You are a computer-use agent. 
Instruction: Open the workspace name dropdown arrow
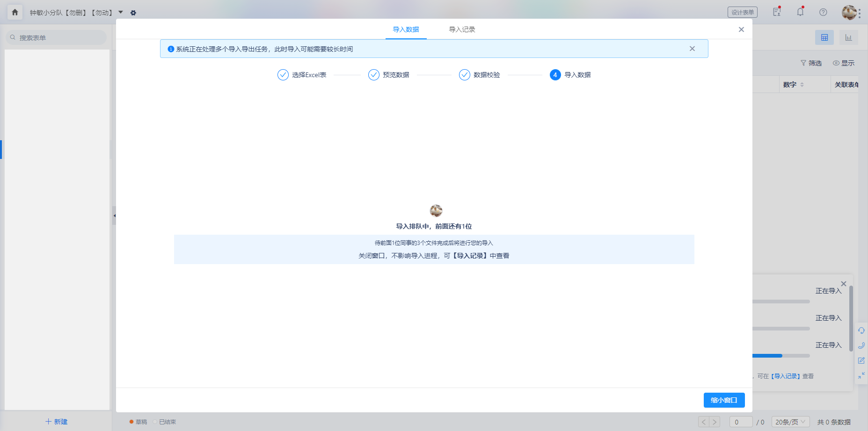pyautogui.click(x=120, y=12)
